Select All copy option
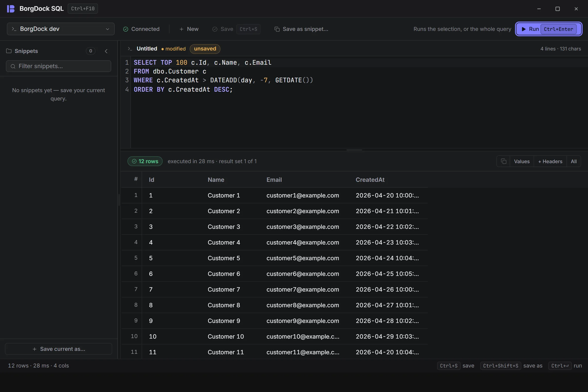The height and width of the screenshot is (392, 588). [x=574, y=161]
